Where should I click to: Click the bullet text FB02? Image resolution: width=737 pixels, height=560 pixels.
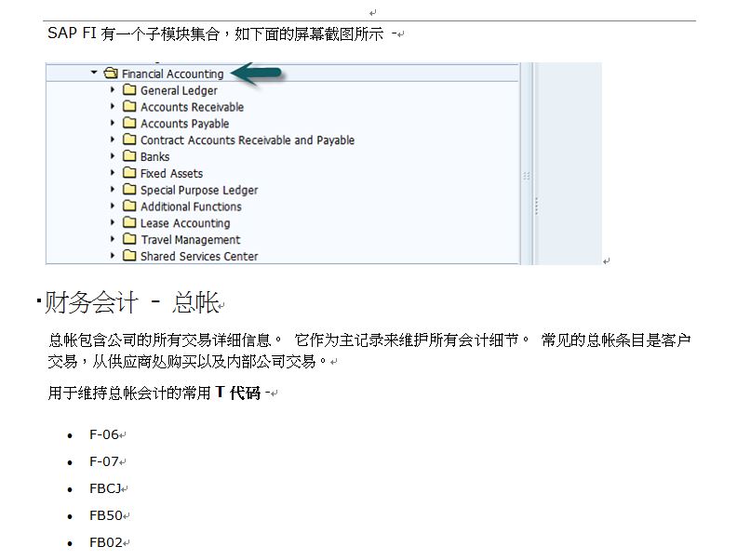(x=106, y=542)
